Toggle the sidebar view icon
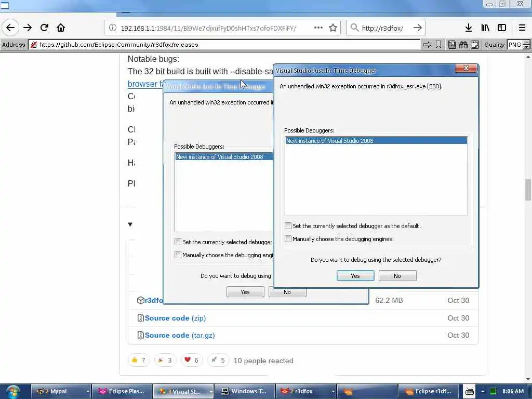This screenshot has height=399, width=532. pos(502,28)
